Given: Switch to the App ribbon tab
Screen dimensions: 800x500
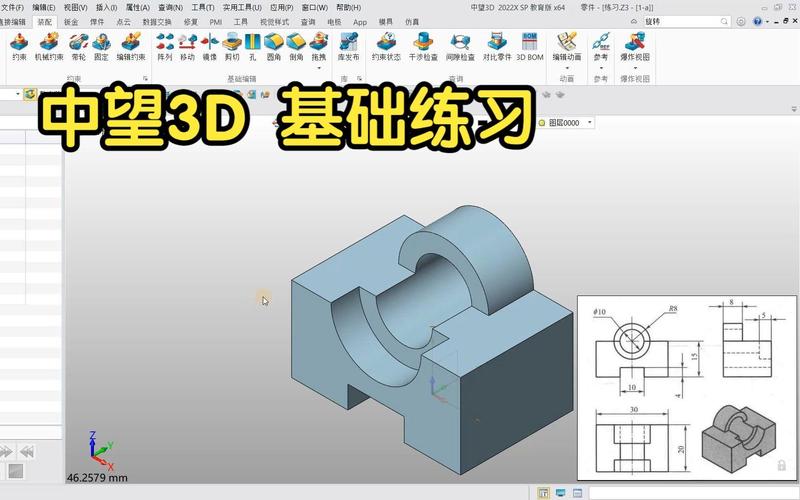Looking at the screenshot, I should click(360, 22).
